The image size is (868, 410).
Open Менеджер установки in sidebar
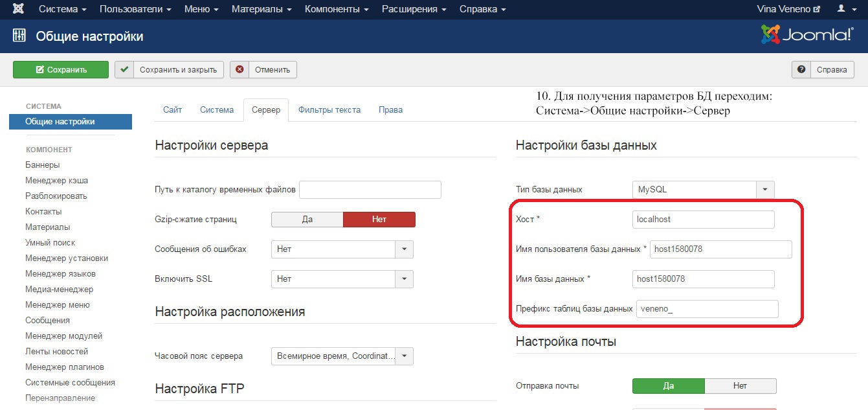pos(67,258)
